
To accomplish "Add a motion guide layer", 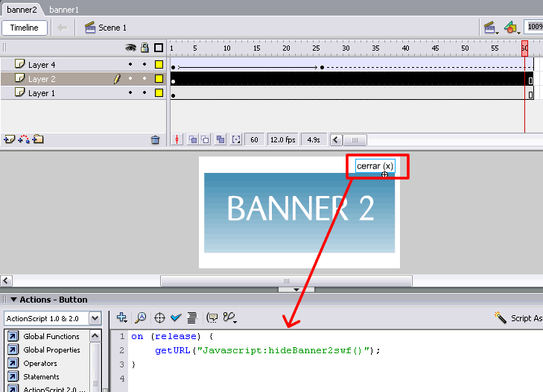I will pyautogui.click(x=23, y=139).
